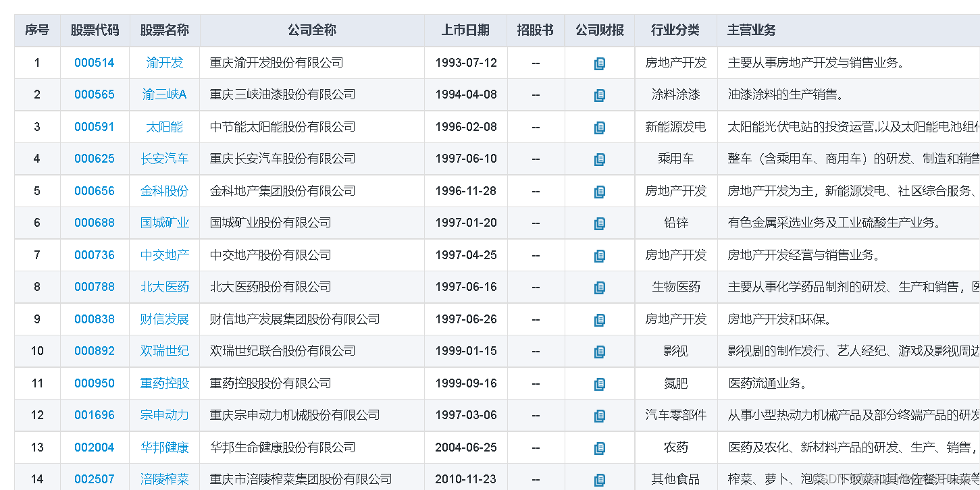Open stock name link 重药控股
Image resolution: width=980 pixels, height=490 pixels.
tap(165, 383)
